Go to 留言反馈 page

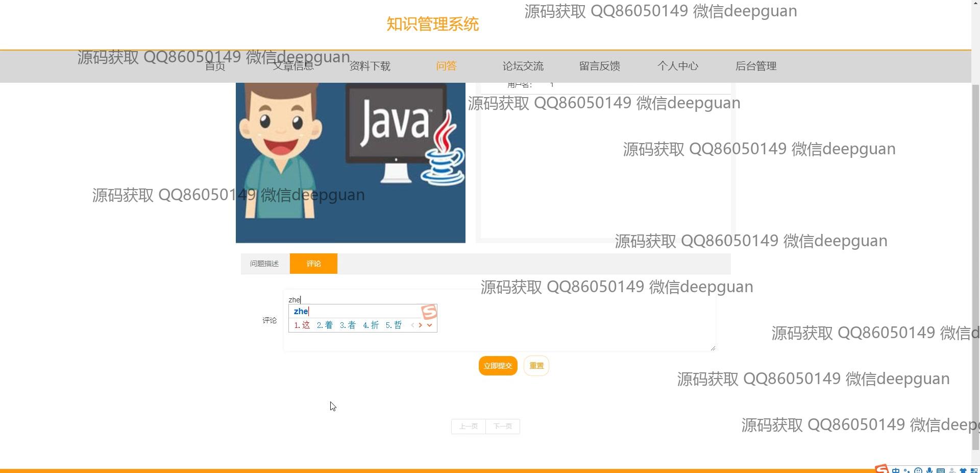click(x=599, y=66)
